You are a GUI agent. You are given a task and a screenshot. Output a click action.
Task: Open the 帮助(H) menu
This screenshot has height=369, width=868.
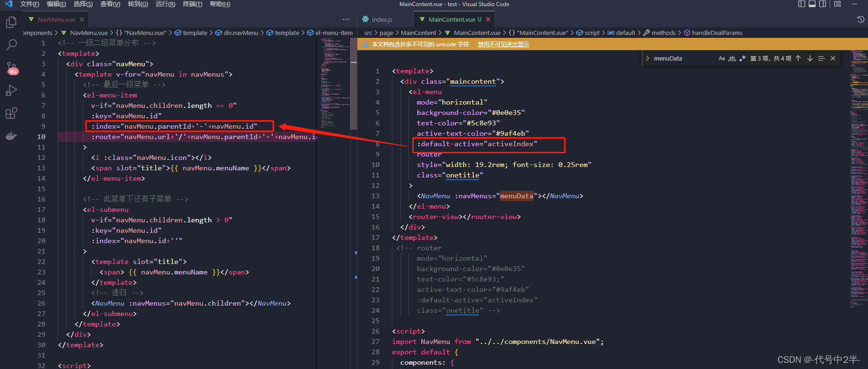(x=220, y=4)
